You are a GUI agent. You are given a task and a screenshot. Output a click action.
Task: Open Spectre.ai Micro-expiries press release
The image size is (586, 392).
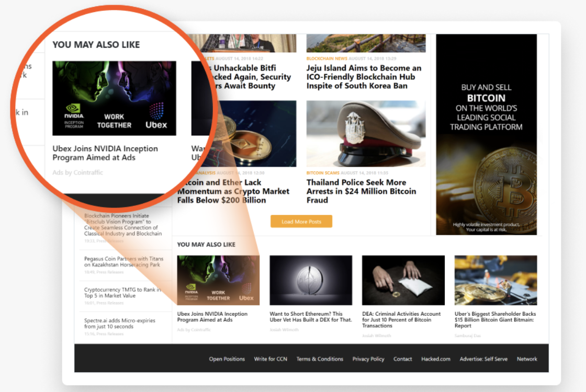120,324
